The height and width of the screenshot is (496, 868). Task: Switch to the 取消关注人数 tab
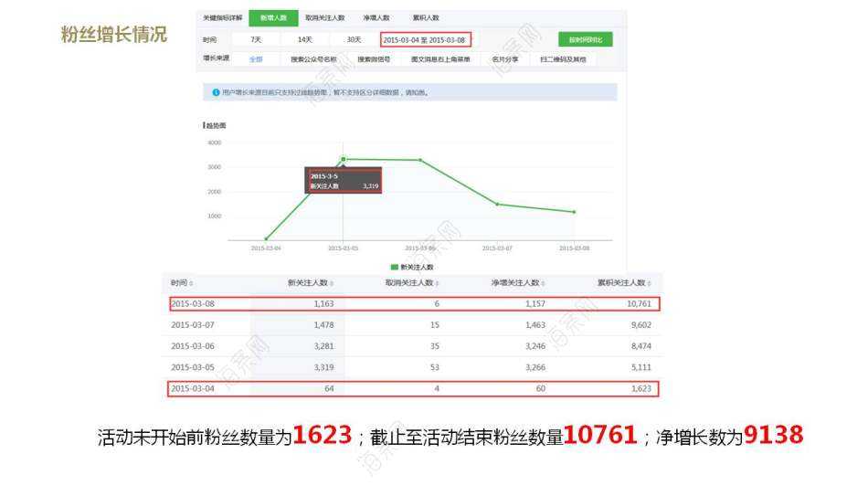pos(324,17)
